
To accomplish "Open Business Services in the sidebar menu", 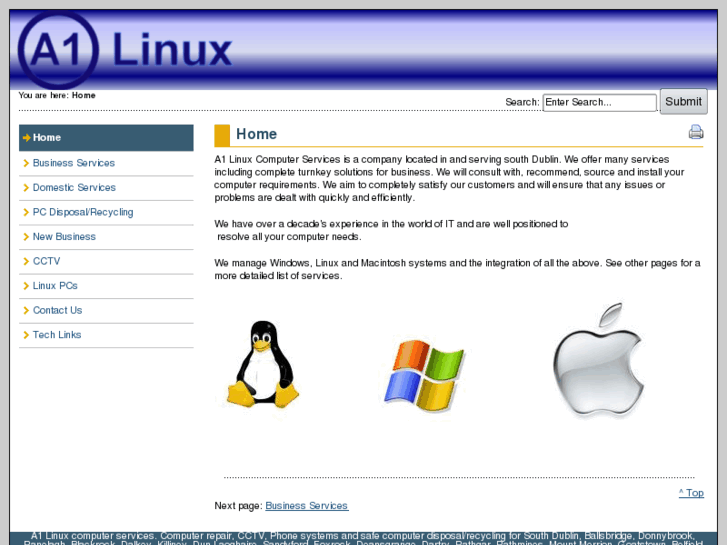I will click(x=106, y=163).
